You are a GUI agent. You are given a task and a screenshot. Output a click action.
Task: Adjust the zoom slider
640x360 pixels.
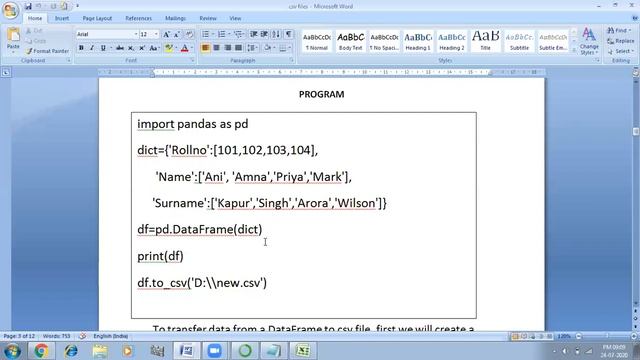click(x=606, y=336)
